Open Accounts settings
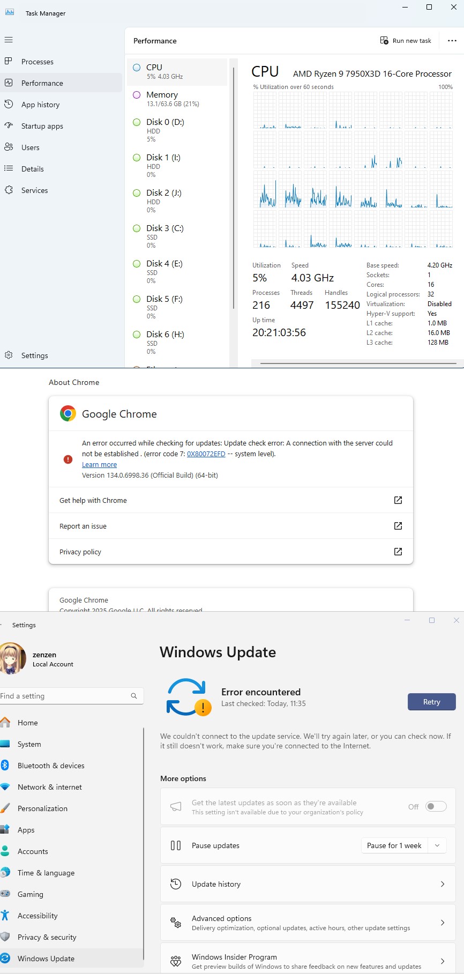The height and width of the screenshot is (980, 464). [72, 851]
